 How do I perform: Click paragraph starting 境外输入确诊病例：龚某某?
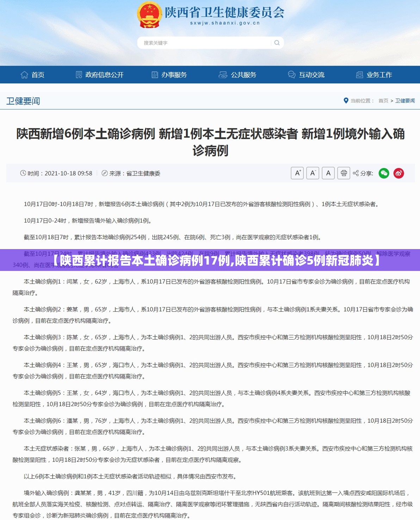213,504
